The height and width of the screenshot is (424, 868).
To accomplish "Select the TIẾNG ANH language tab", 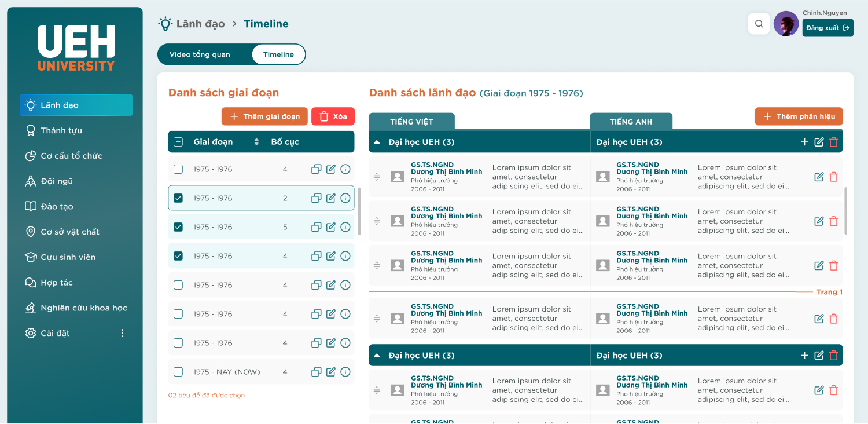I will [631, 122].
